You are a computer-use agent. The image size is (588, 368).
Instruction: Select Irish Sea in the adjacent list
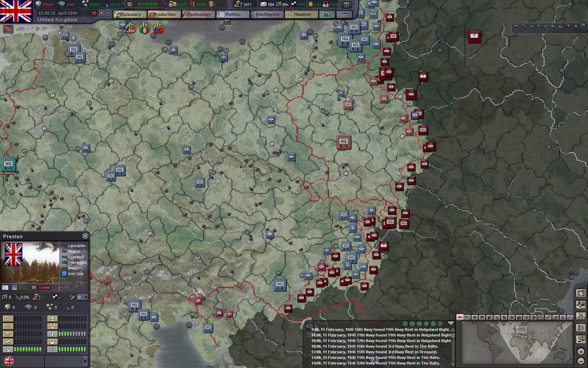coord(75,274)
